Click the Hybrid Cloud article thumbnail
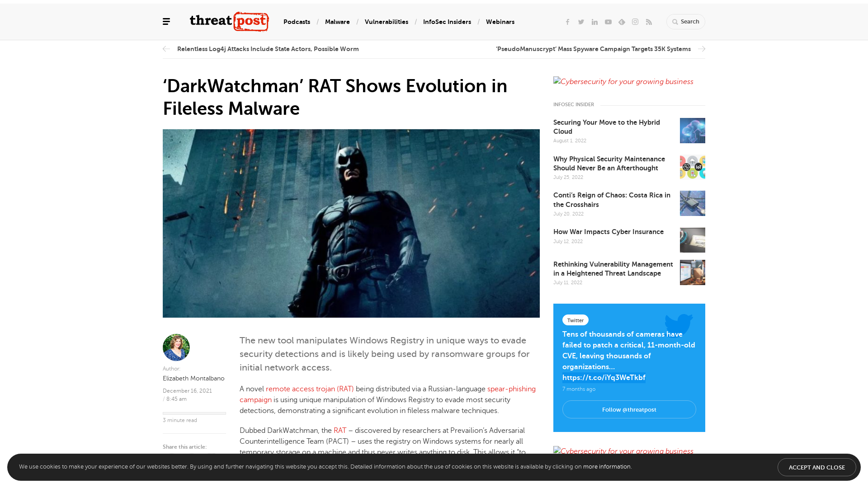Viewport: 868px width, 488px height. 693,131
